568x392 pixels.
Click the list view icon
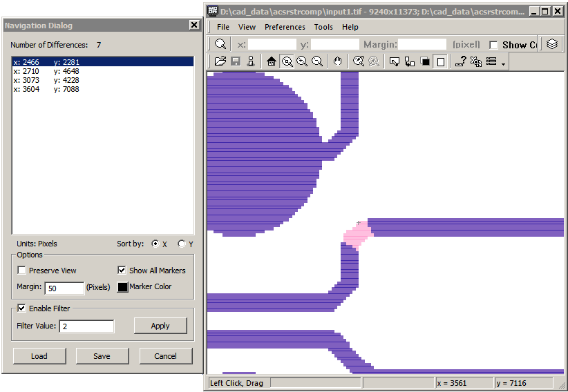[x=491, y=61]
